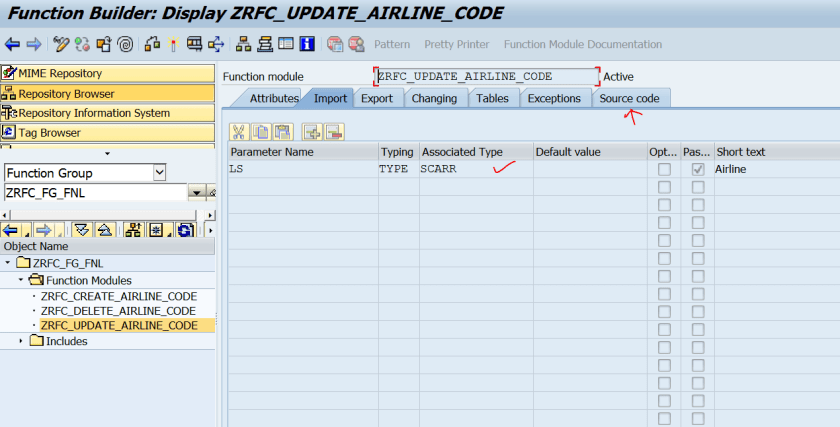Click the Delete Row icon with minus
840x427 pixels.
pyautogui.click(x=334, y=132)
